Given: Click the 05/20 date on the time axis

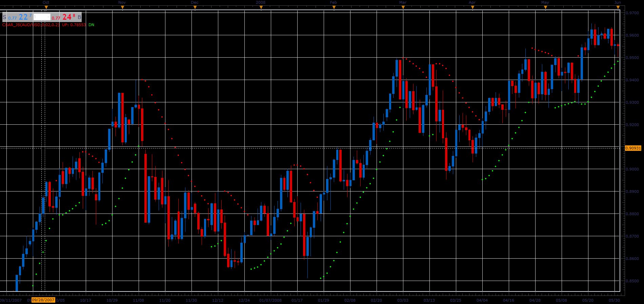Looking at the screenshot, I should click(x=588, y=300).
